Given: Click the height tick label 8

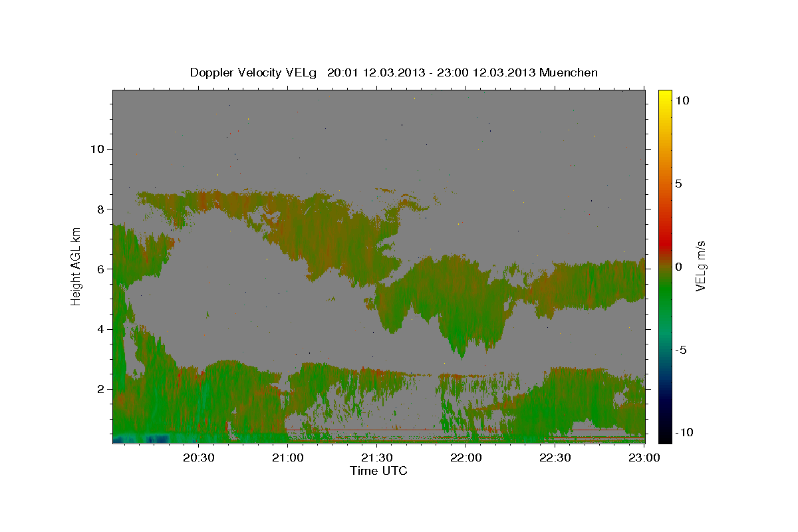Looking at the screenshot, I should 100,209.
